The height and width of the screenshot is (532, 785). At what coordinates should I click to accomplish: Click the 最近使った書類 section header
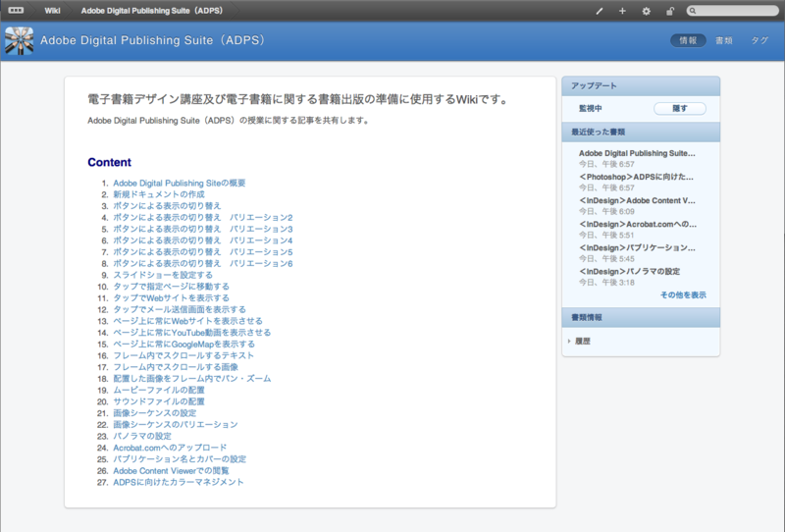coord(641,132)
